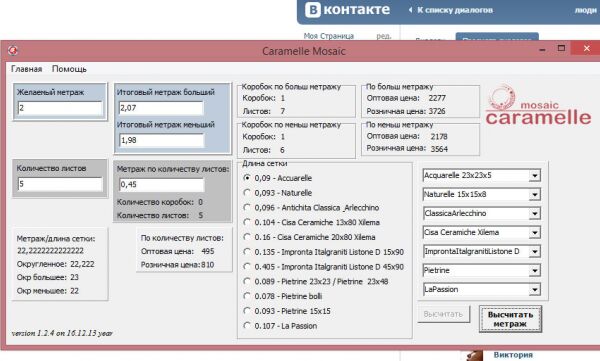Open the Pietrine dropdown list
This screenshot has height=361, width=600.
tap(535, 271)
